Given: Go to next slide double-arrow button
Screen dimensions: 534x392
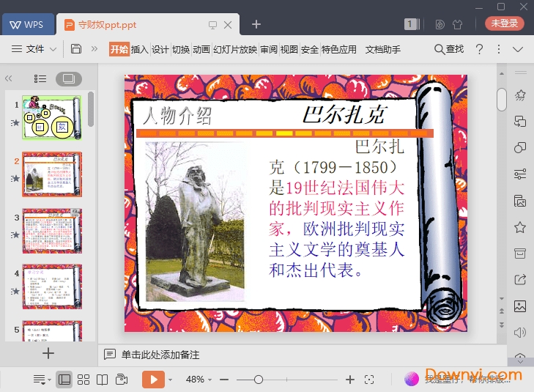Looking at the screenshot, I should 502,325.
